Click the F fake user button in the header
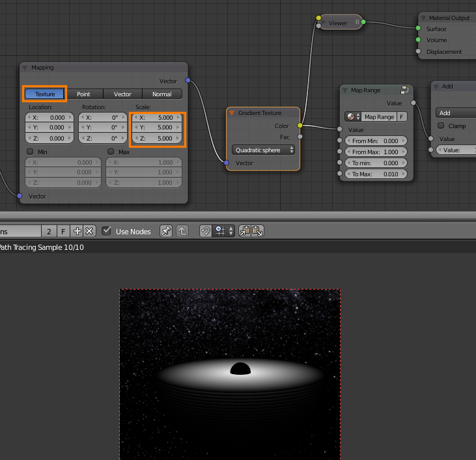This screenshot has height=460, width=476. point(63,231)
